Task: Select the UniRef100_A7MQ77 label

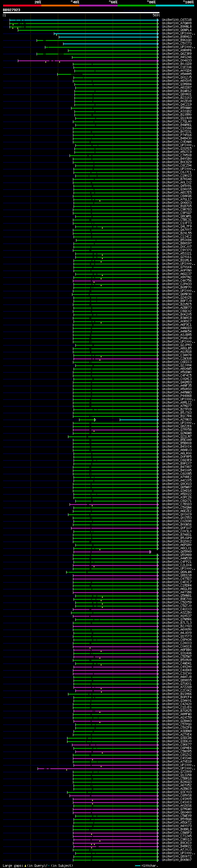Action: [177, 406]
